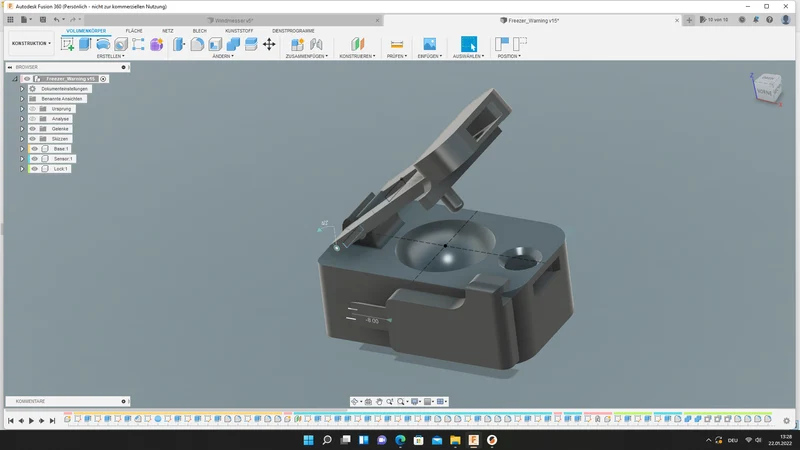Screen dimensions: 800x450
Task: Expand the Base:1 component node
Action: [22, 148]
